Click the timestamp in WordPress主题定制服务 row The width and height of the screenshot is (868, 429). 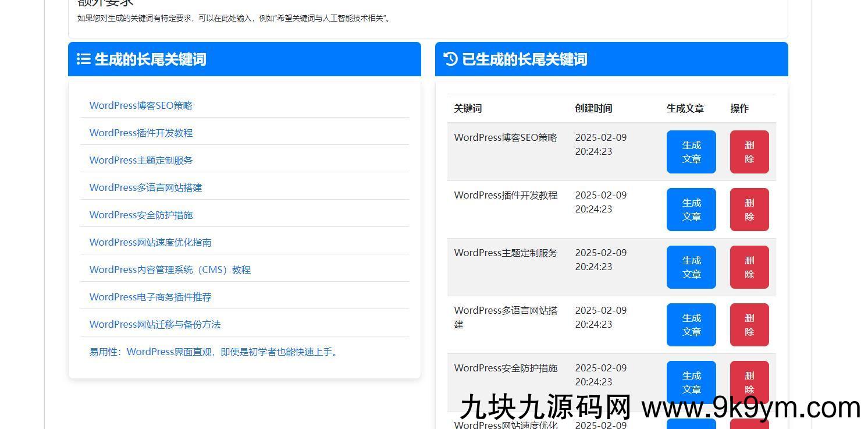[x=600, y=260]
